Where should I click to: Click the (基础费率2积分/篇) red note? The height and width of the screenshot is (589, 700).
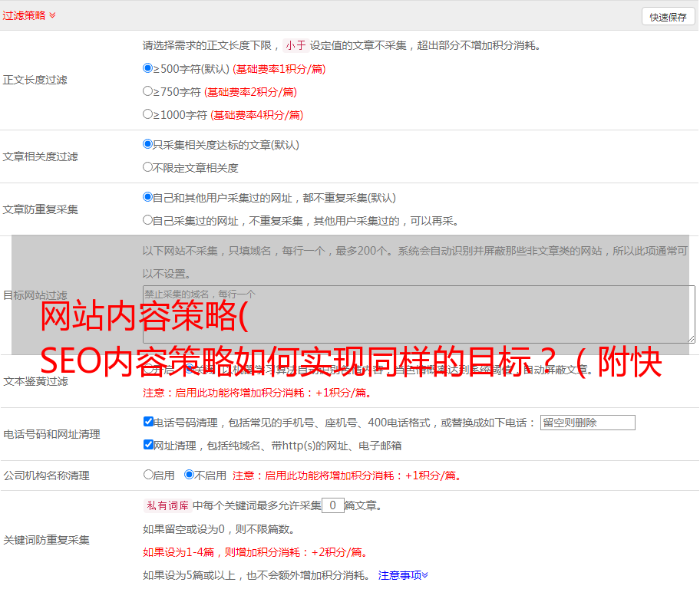click(x=251, y=92)
